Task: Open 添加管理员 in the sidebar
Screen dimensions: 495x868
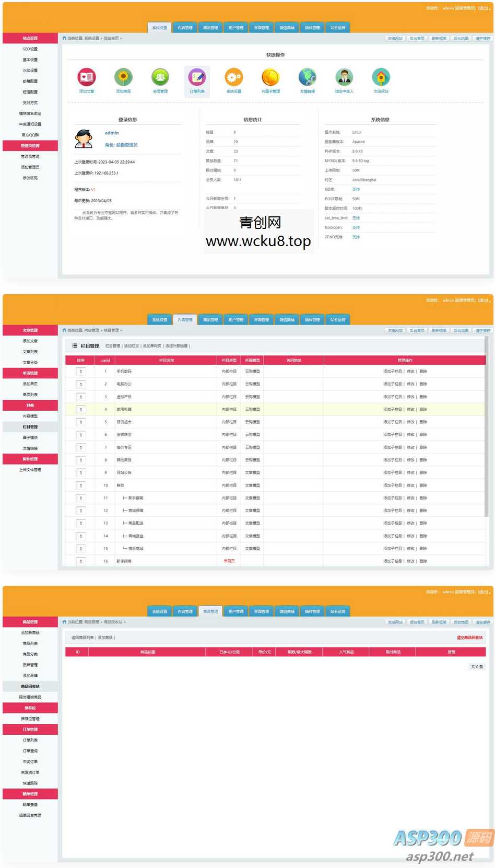Action: click(30, 167)
